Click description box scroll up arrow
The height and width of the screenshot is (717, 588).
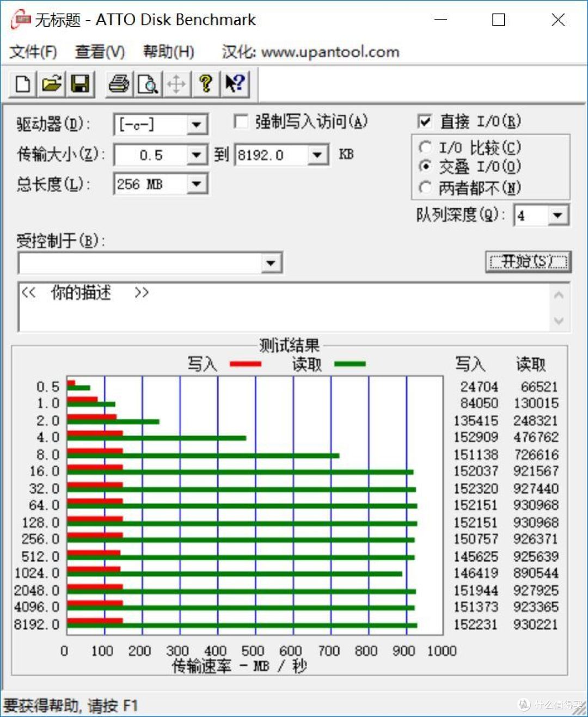coord(559,295)
